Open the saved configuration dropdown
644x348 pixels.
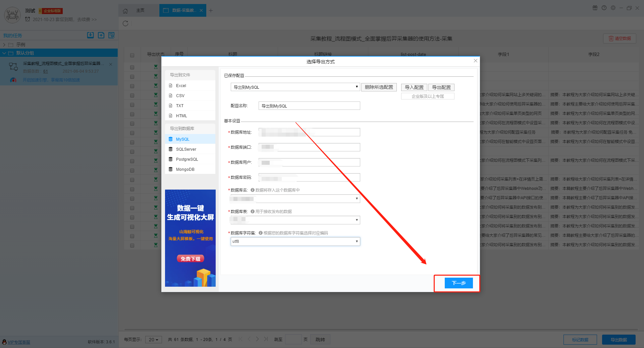tap(295, 87)
